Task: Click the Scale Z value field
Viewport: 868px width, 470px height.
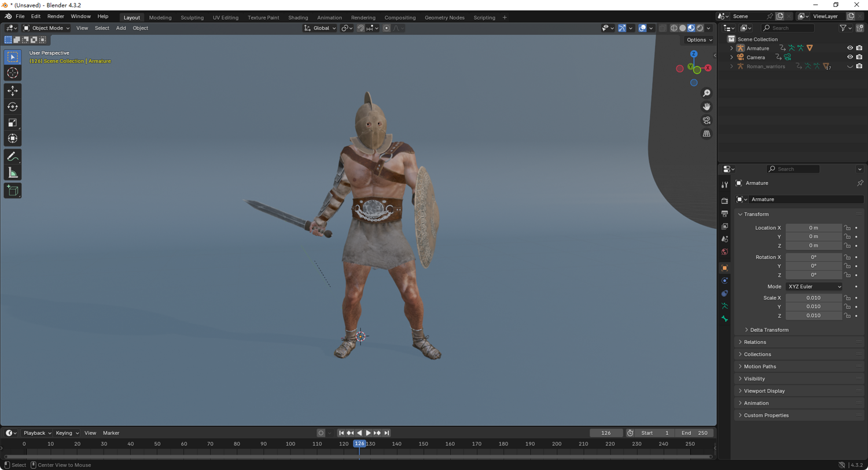Action: [x=814, y=316]
